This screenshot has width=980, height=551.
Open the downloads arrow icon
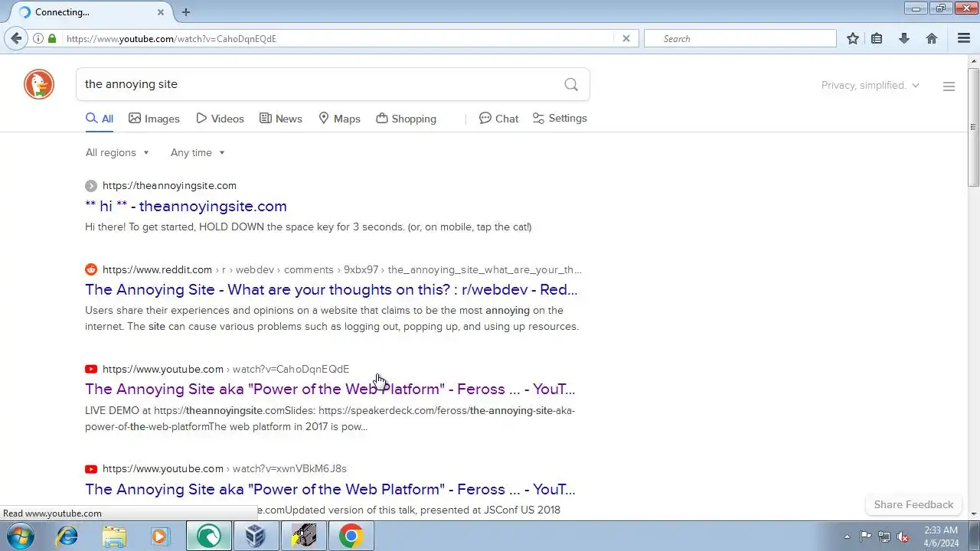coord(904,38)
